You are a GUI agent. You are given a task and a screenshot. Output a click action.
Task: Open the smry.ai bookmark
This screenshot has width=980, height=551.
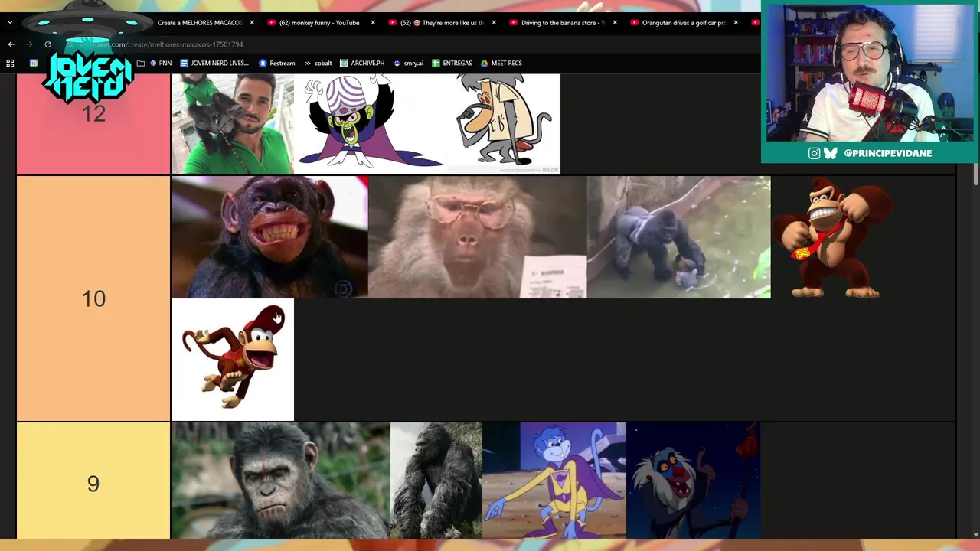[x=408, y=63]
